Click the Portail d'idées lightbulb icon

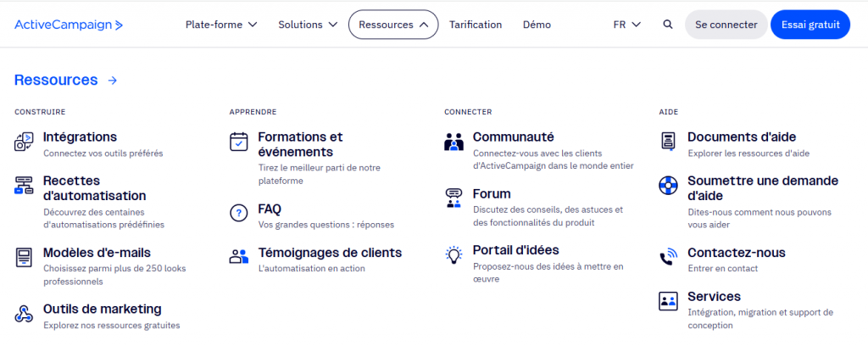point(453,254)
